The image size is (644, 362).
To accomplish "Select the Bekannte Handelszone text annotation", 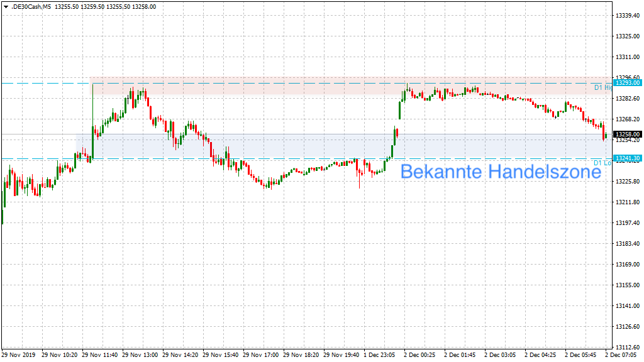I will [x=500, y=172].
